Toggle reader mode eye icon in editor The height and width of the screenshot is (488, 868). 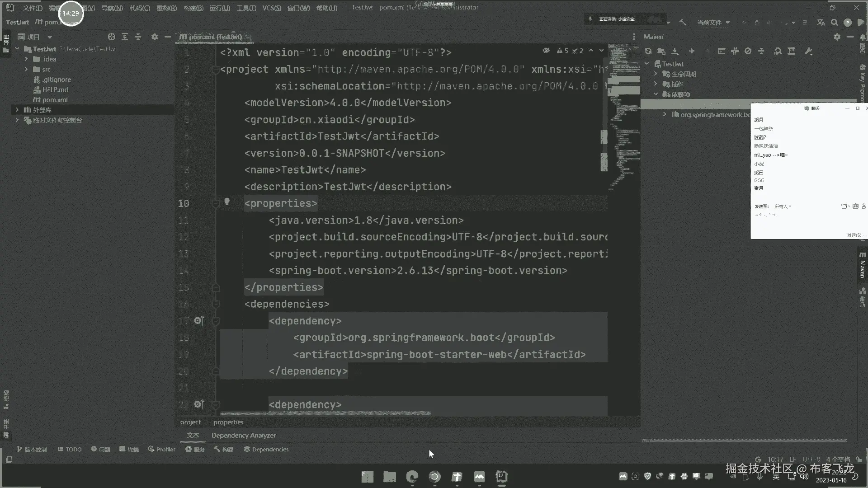tap(546, 51)
